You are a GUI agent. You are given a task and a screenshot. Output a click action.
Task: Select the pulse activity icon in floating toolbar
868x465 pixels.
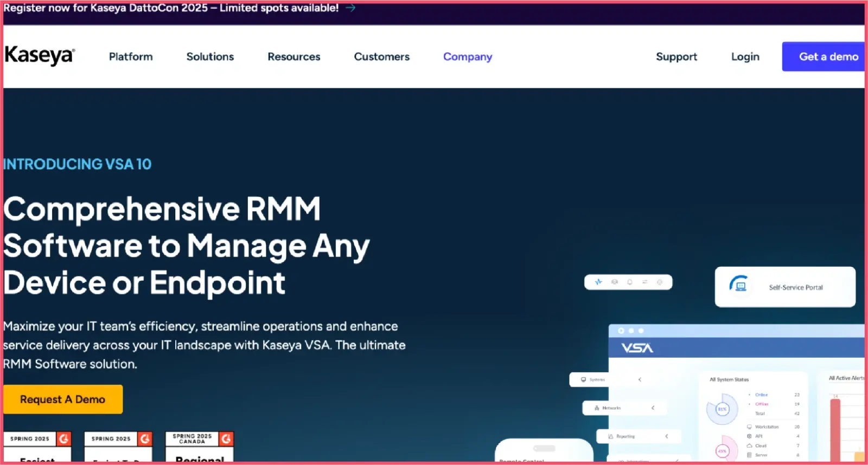point(598,282)
